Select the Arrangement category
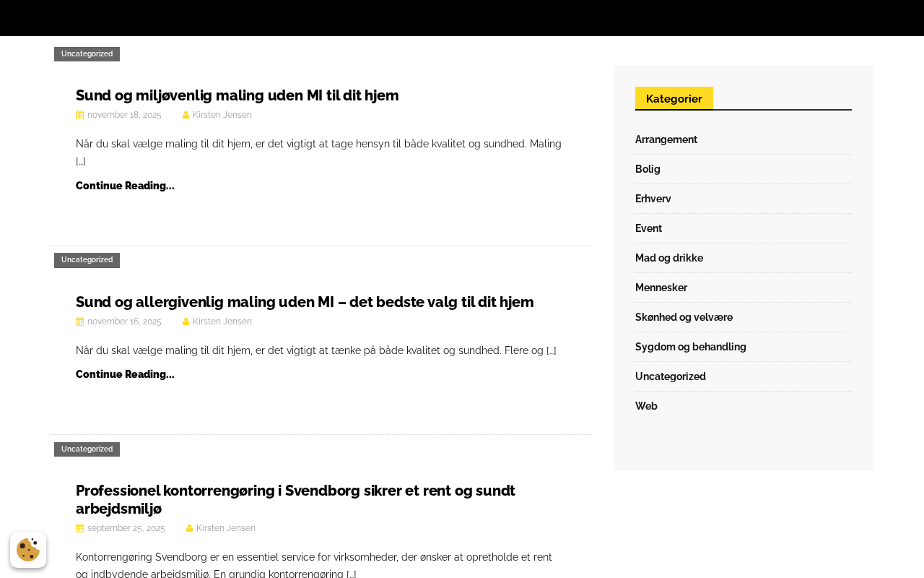 tap(666, 139)
